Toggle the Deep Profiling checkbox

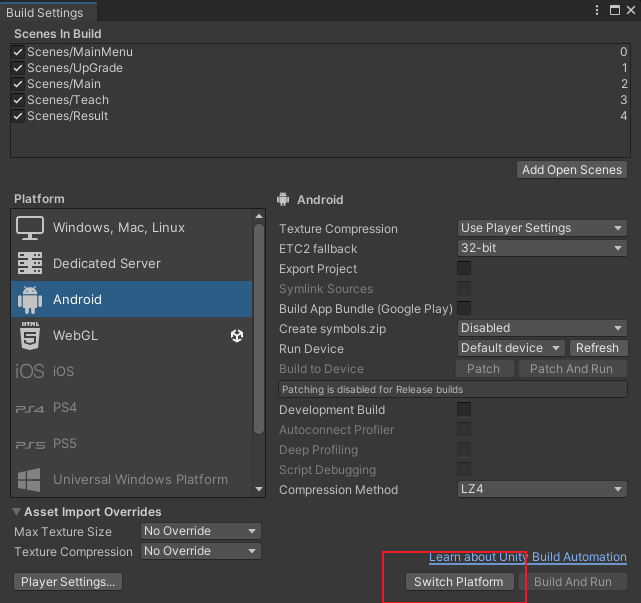464,449
